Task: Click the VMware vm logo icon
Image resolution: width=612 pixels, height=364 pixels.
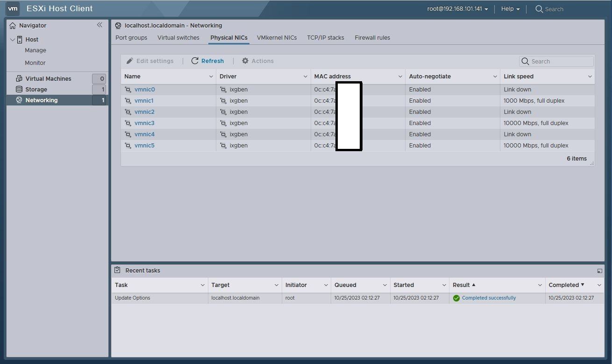Action: pyautogui.click(x=13, y=8)
